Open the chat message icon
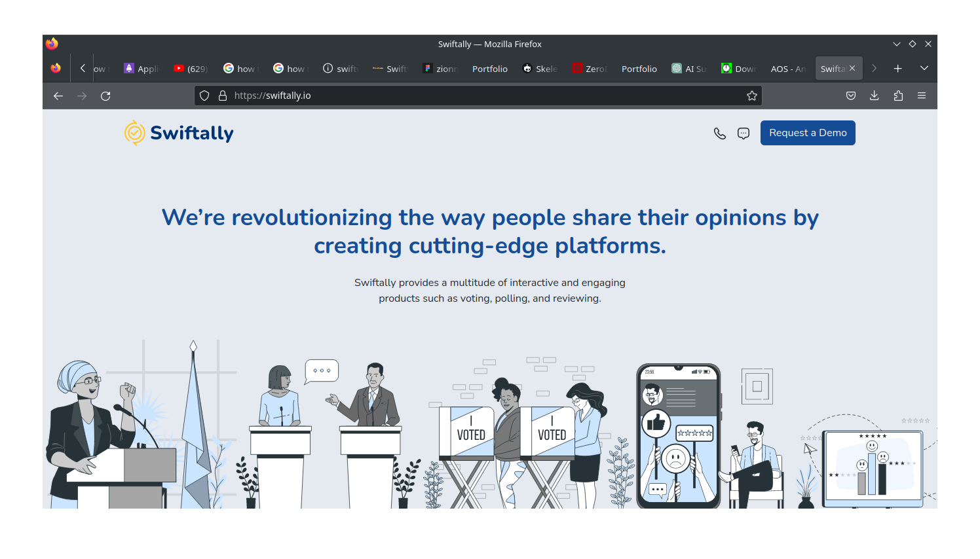Screen dimensions: 980x559 (x=744, y=134)
